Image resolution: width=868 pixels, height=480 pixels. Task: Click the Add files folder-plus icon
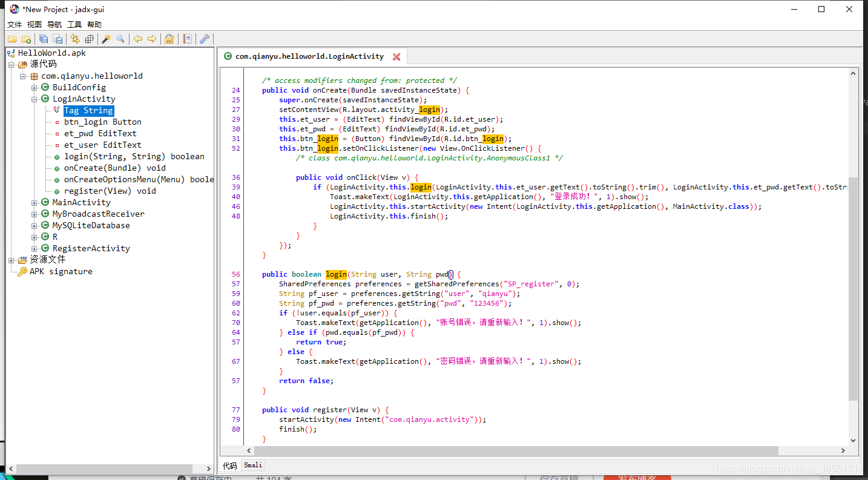click(x=27, y=39)
